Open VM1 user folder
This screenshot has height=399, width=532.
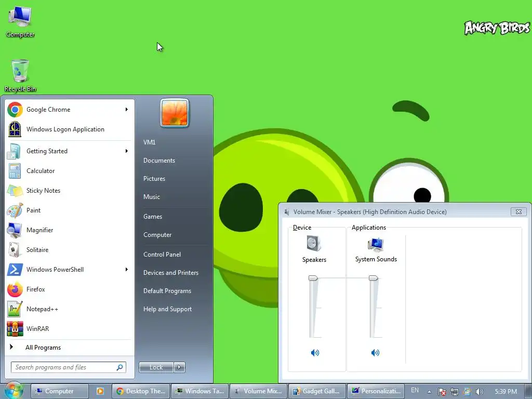[149, 142]
